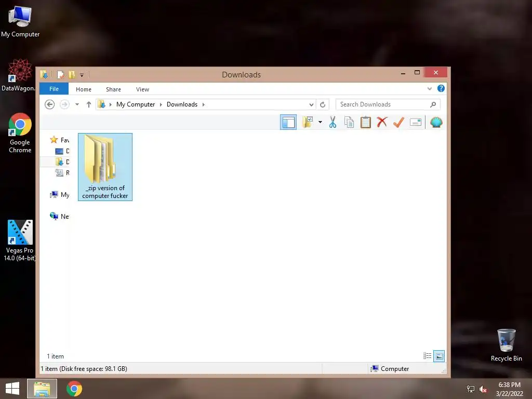This screenshot has width=532, height=399.
Task: Switch to details view layout
Action: tap(427, 356)
